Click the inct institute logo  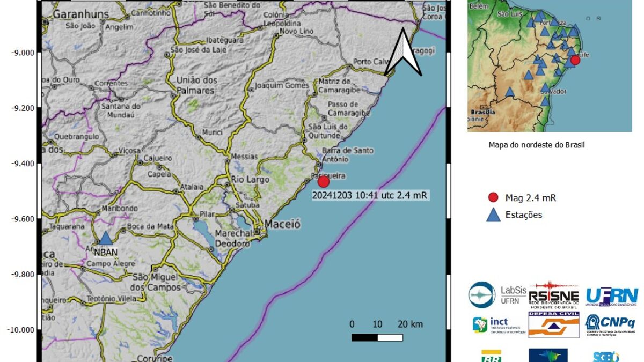[498, 325]
